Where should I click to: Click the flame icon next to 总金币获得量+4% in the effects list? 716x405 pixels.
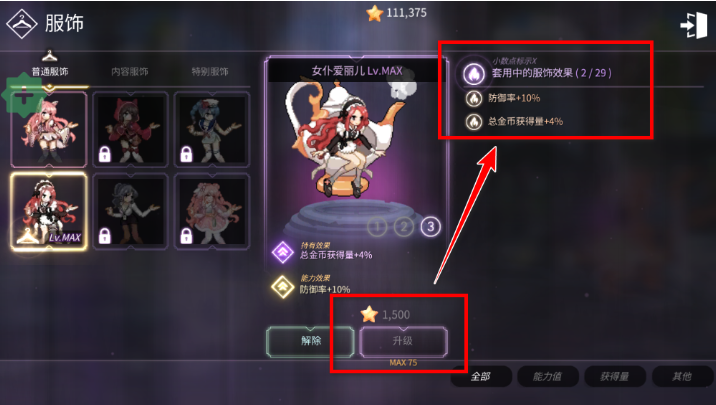click(x=474, y=121)
